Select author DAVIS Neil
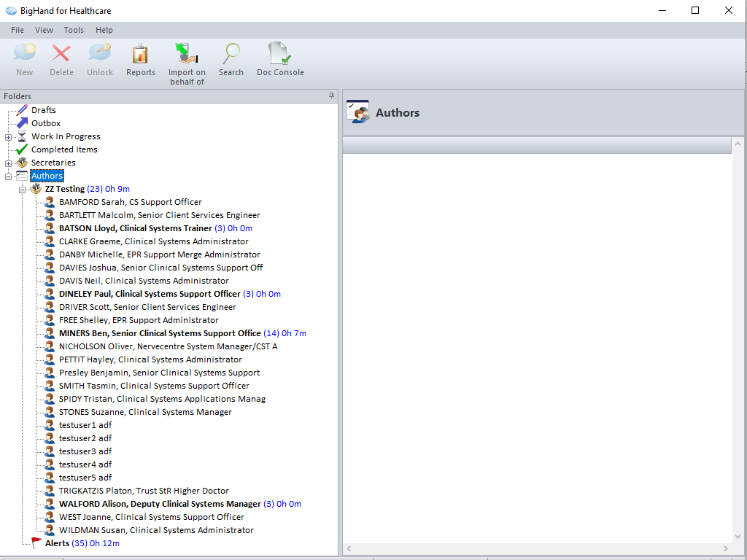Viewport: 747px width, 560px height. coord(144,281)
